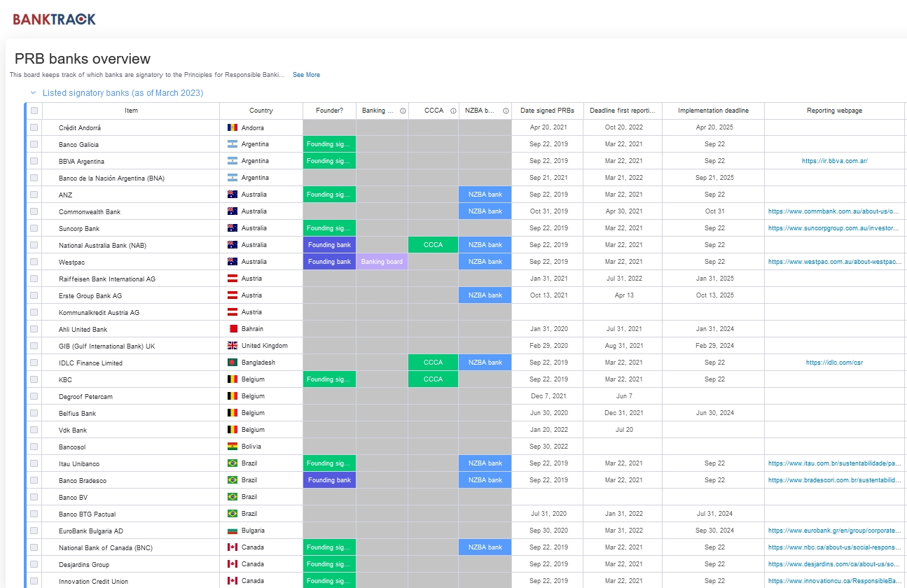This screenshot has height=588, width=907.
Task: Click info icon on Banking column header
Action: point(403,111)
